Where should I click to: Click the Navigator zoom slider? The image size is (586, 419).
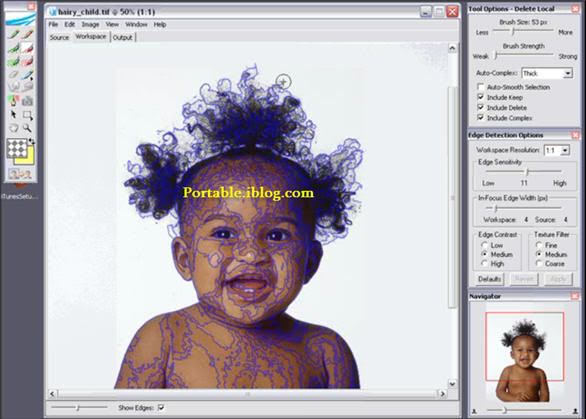click(525, 411)
